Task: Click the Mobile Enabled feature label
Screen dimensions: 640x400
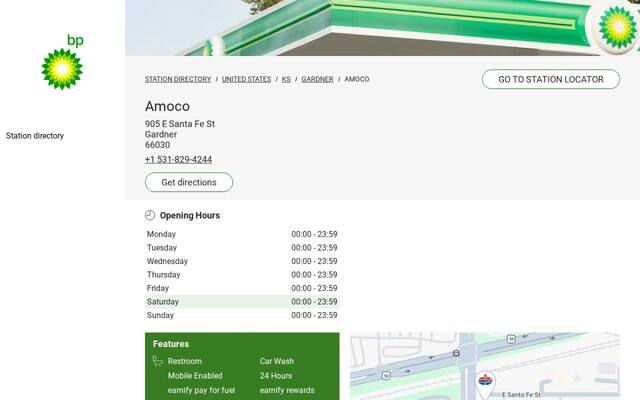Action: tap(195, 376)
